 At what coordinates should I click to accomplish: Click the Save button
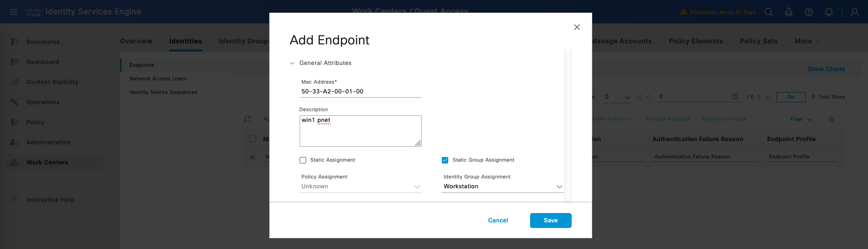(x=550, y=221)
